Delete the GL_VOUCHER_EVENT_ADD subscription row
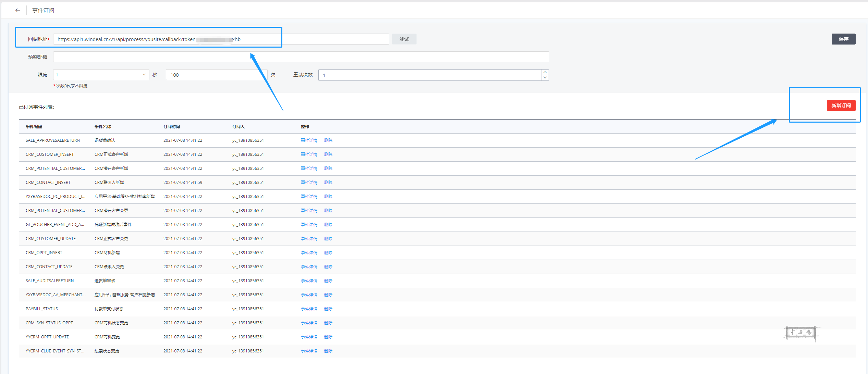Viewport: 868px width, 374px height. tap(328, 225)
